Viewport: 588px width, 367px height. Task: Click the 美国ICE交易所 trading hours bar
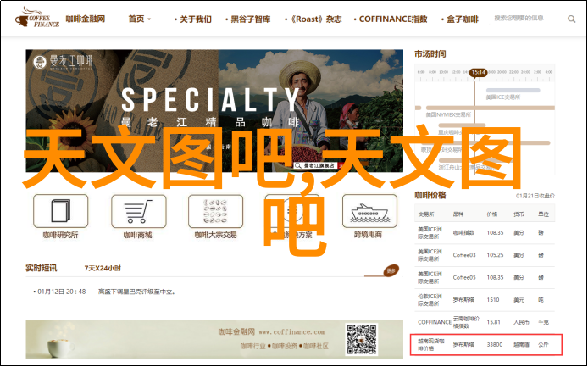pos(513,91)
